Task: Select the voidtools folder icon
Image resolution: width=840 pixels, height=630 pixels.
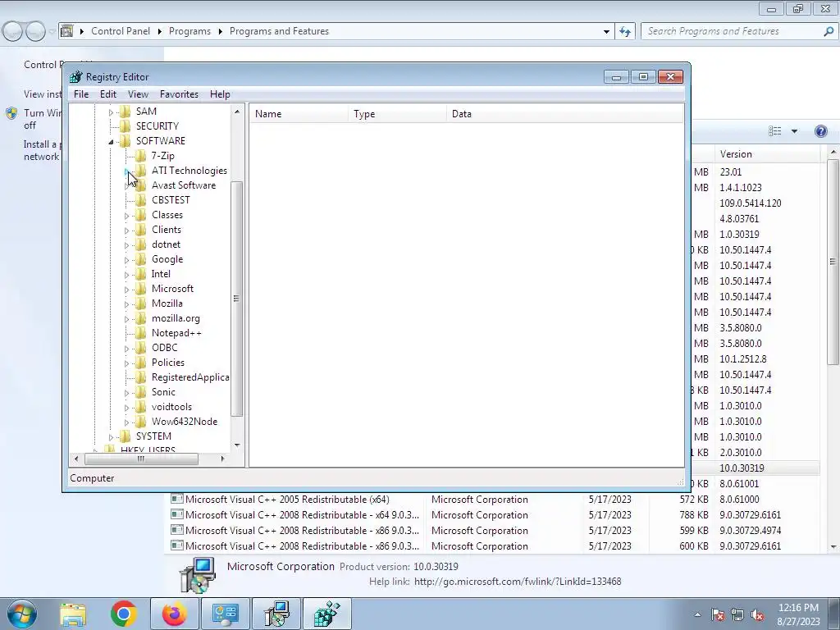Action: (141, 407)
